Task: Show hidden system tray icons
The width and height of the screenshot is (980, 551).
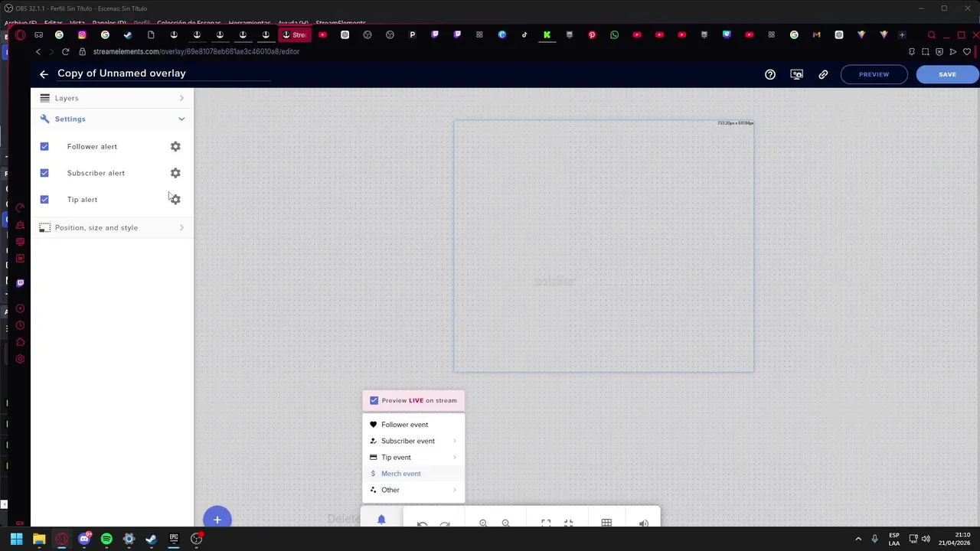Action: coord(858,539)
